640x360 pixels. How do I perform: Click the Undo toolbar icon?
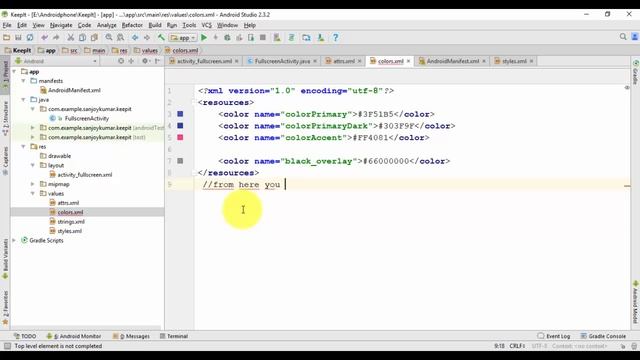pyautogui.click(x=44, y=38)
